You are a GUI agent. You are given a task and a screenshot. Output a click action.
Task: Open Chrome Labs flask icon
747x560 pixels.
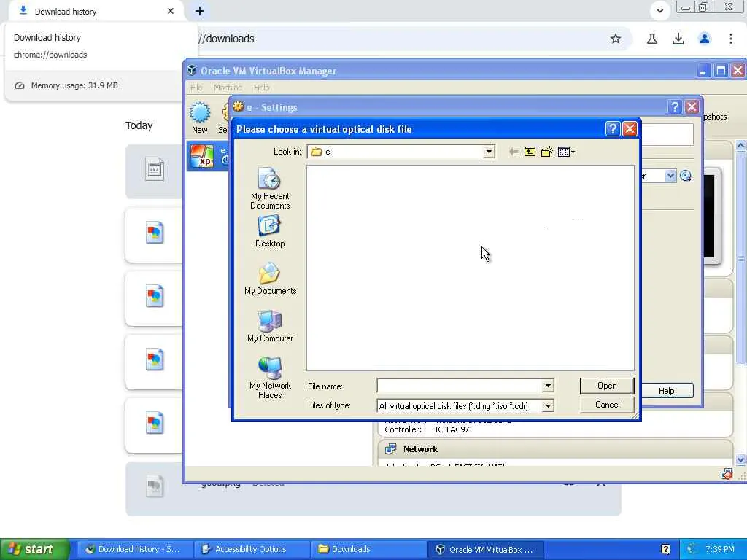coord(652,39)
